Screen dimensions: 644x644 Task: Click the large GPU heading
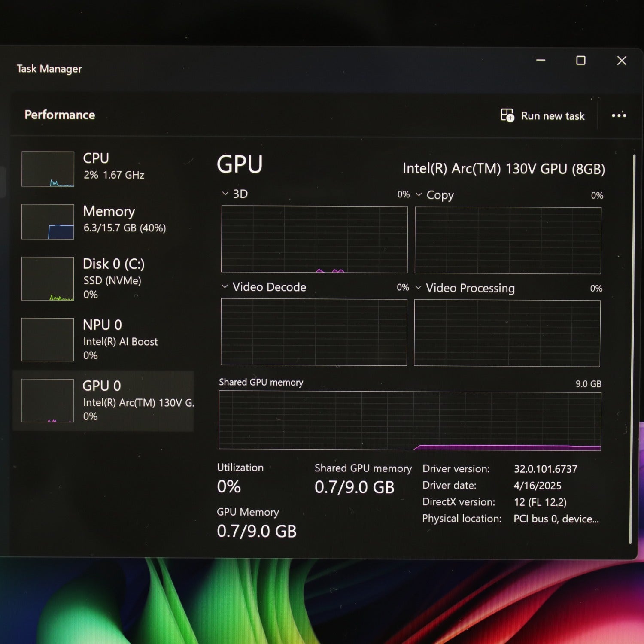click(x=240, y=164)
